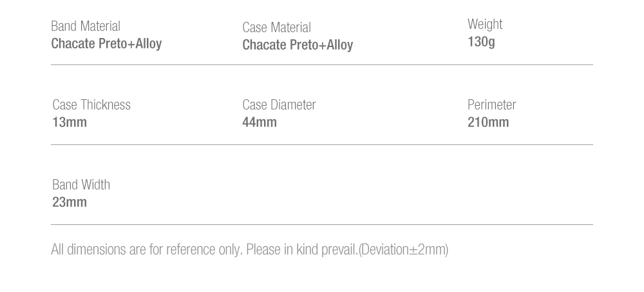This screenshot has height=292, width=644.
Task: Select the "130g" weight value
Action: coord(481,42)
